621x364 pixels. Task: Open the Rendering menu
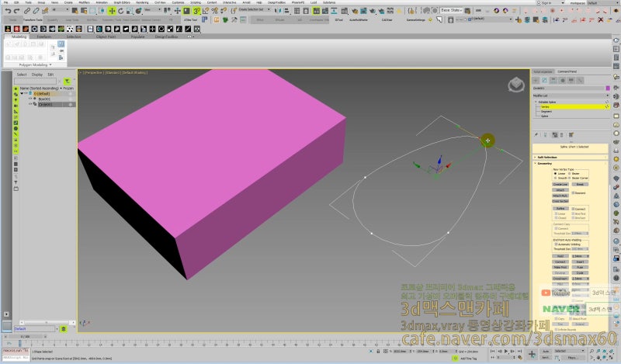click(143, 3)
